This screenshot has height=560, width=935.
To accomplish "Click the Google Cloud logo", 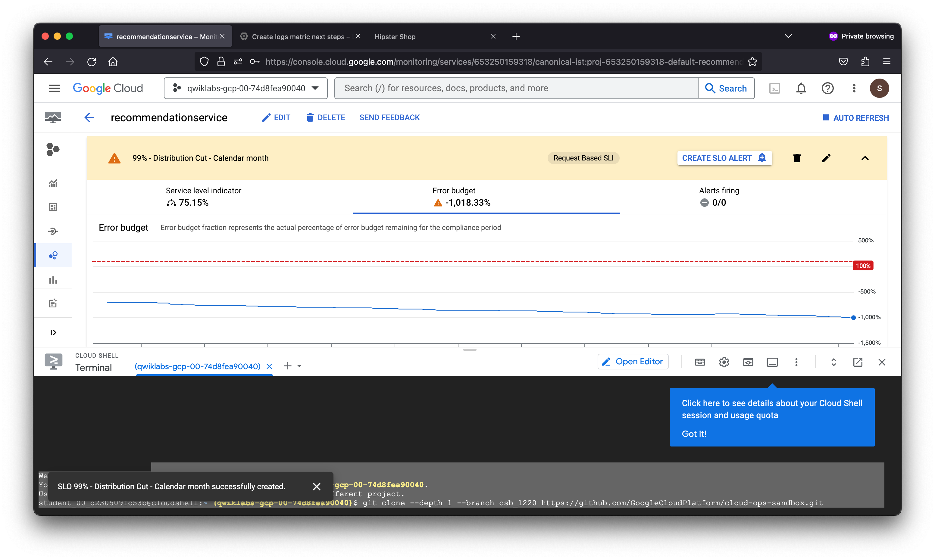I will [x=108, y=88].
